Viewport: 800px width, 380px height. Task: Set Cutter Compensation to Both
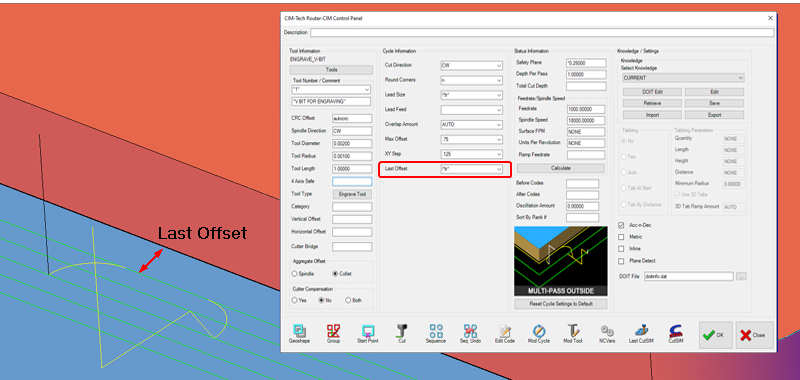coord(348,300)
